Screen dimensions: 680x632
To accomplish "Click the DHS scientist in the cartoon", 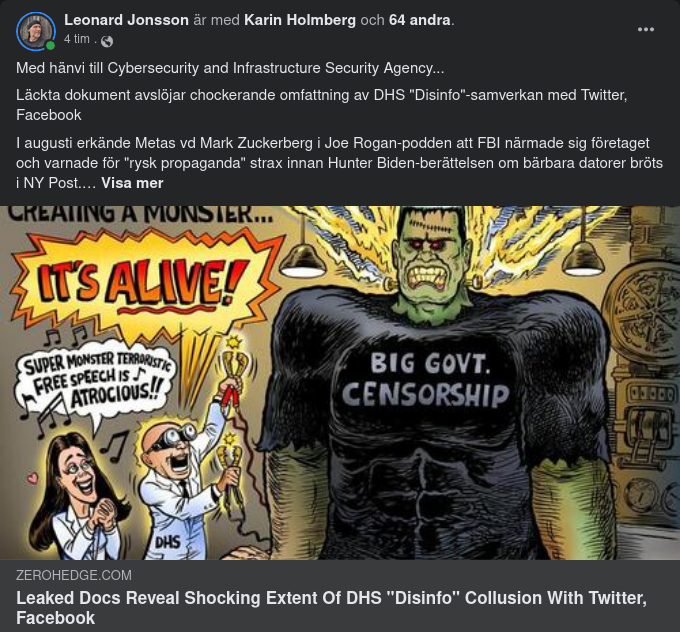I will [182, 490].
